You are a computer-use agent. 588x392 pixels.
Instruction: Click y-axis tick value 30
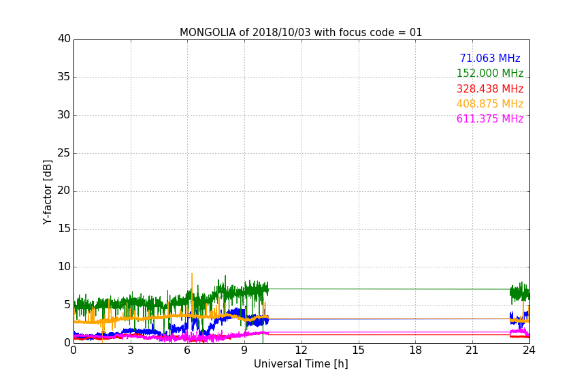pyautogui.click(x=64, y=115)
